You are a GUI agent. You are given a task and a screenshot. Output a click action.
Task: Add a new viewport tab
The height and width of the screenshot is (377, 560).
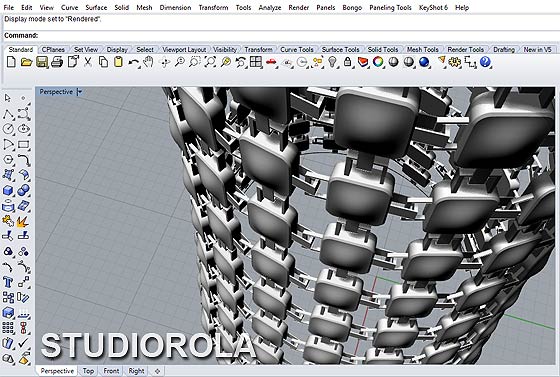tap(158, 371)
